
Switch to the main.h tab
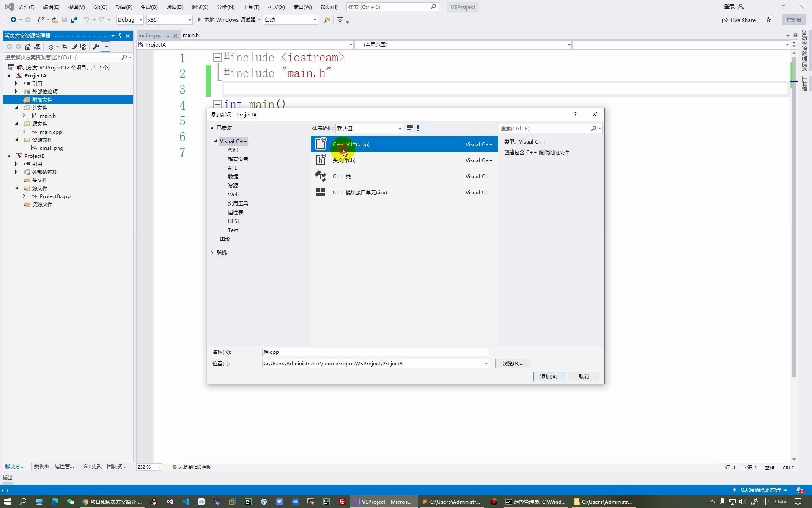tap(191, 35)
